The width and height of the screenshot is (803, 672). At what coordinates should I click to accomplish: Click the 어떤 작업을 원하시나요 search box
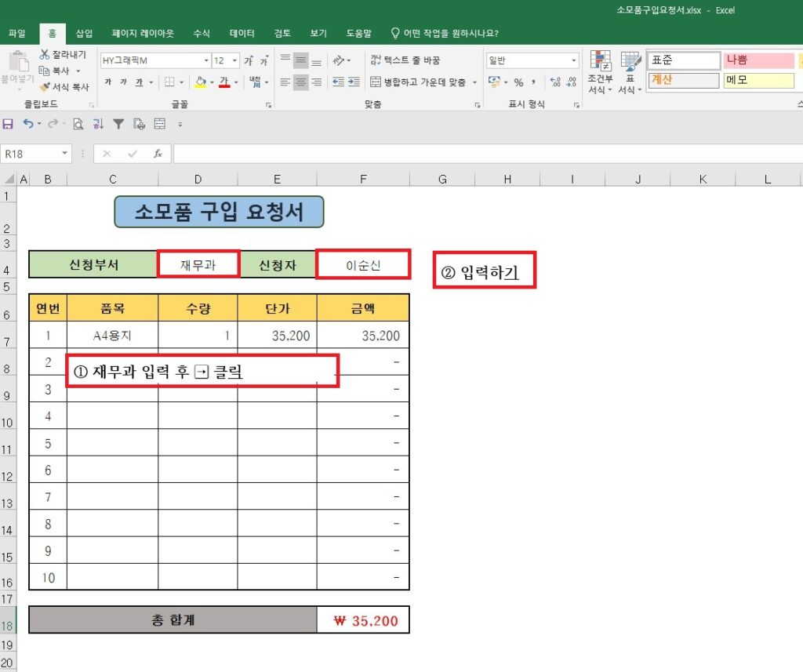coord(445,33)
